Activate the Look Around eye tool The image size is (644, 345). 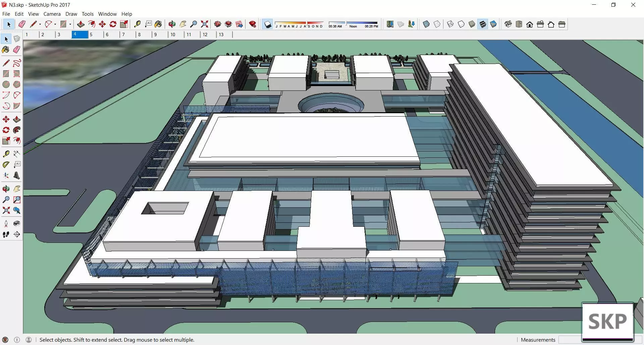(17, 224)
